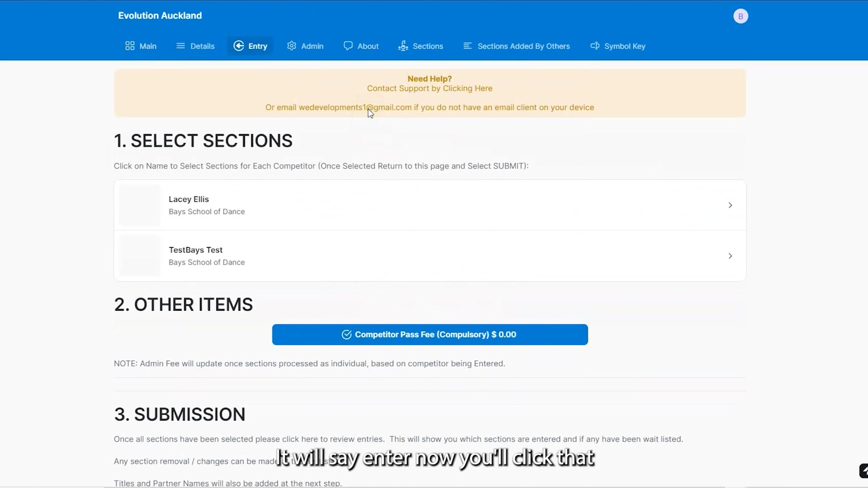Click the Evolution Auckland site title

[x=160, y=15]
